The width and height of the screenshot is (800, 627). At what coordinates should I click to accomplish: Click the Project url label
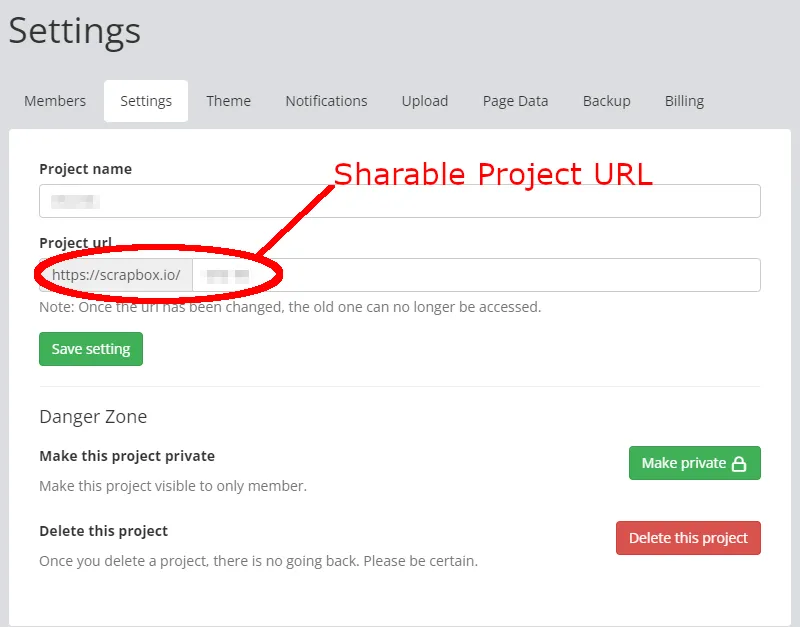tap(75, 243)
